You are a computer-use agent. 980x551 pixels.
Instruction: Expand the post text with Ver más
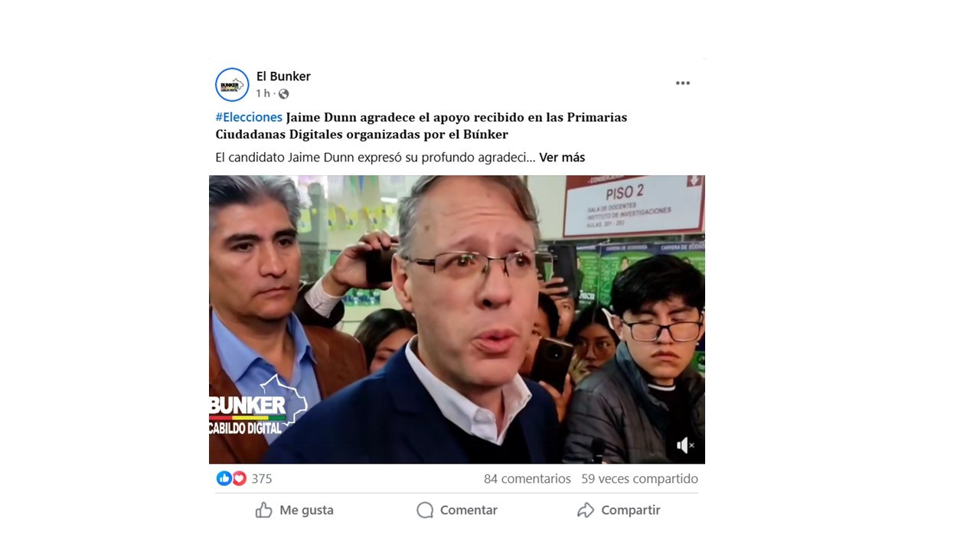click(562, 157)
